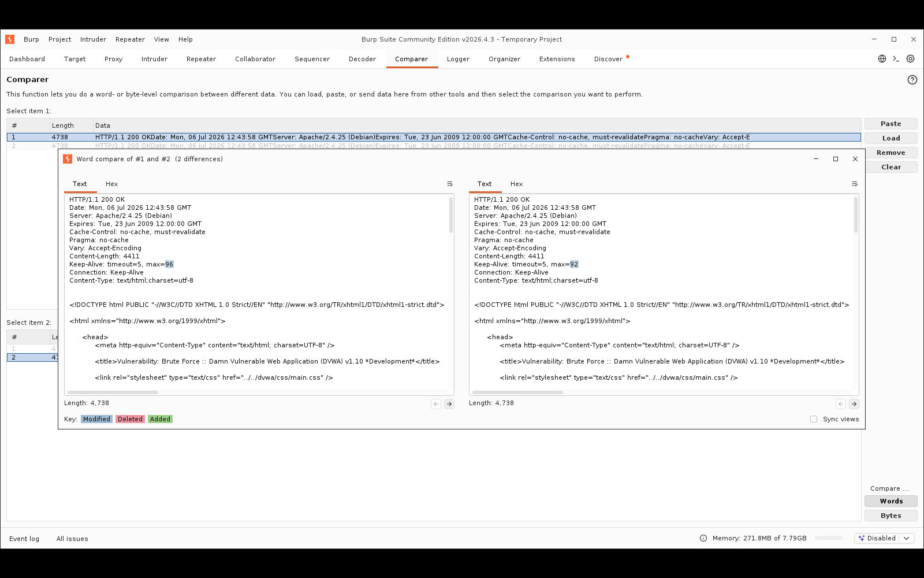Click right pane vertical scrollbar
The image size is (924, 578).
(856, 214)
